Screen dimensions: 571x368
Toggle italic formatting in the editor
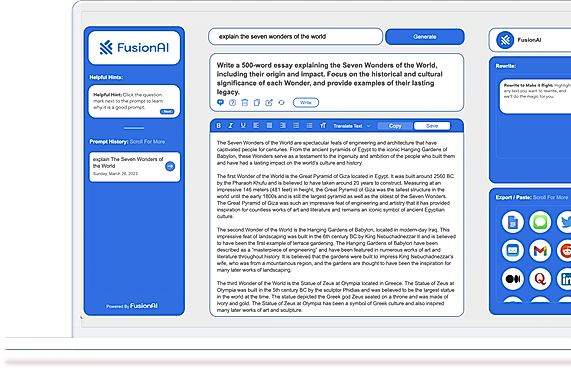[x=231, y=126]
